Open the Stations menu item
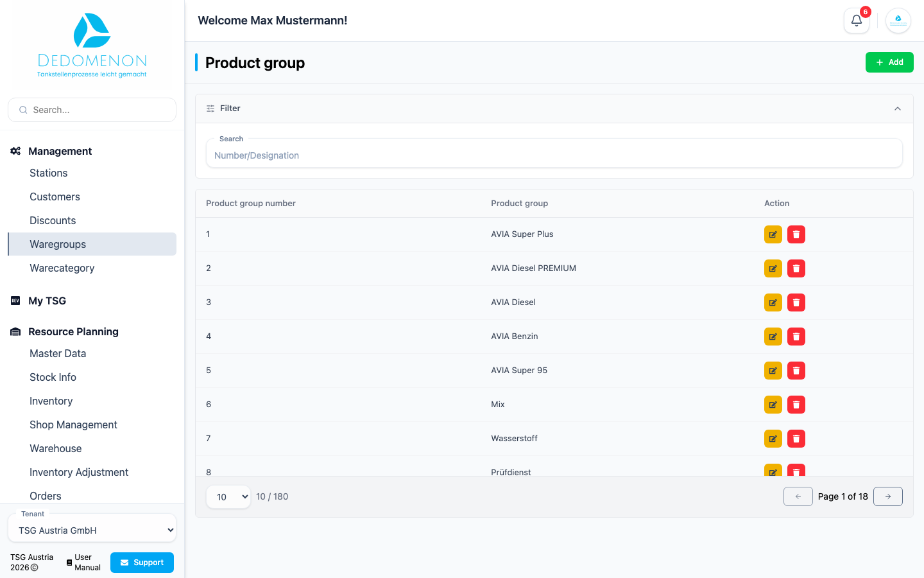Screen dimensions: 924x578 click(x=92, y=173)
